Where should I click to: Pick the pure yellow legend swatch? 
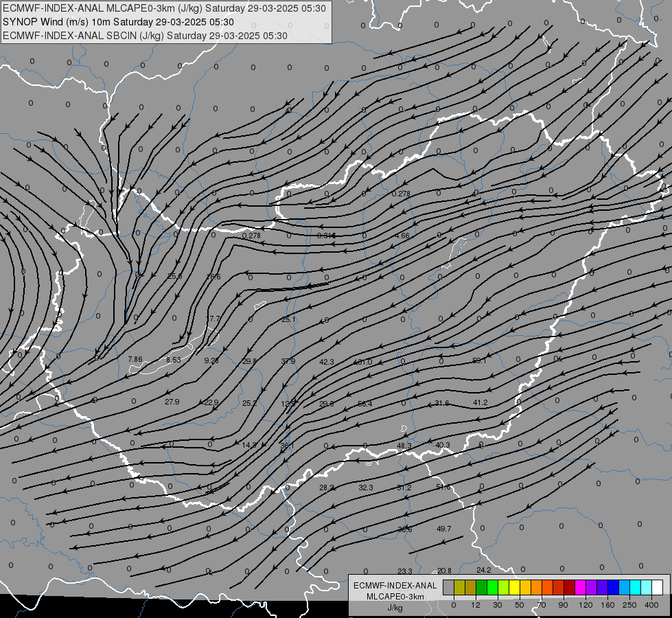pos(514,587)
